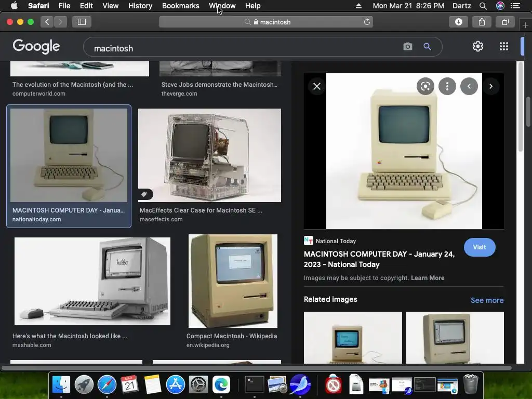Open the preview three-dot more menu
Image resolution: width=532 pixels, height=399 pixels.
[x=447, y=86]
